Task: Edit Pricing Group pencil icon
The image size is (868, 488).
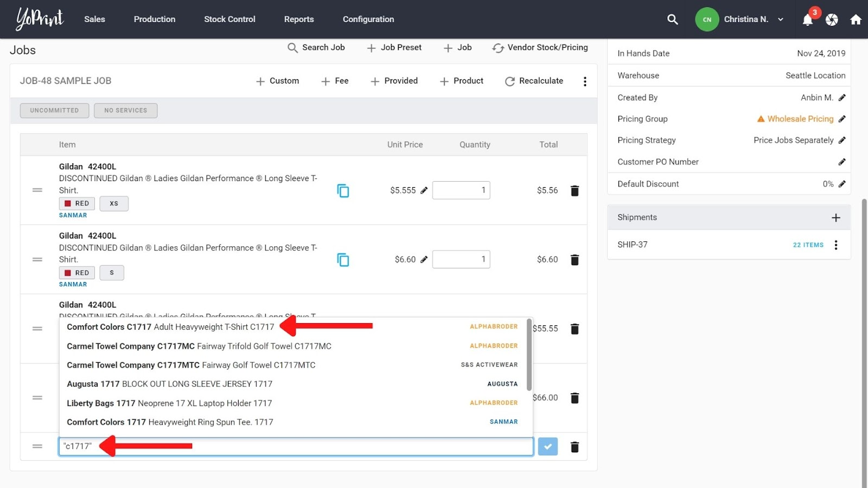Action: (x=842, y=119)
